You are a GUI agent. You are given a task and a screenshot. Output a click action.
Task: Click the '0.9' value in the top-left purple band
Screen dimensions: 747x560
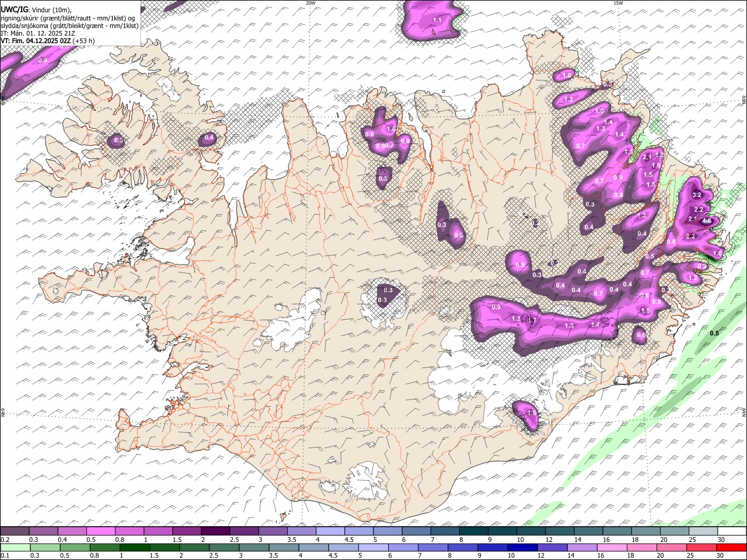tap(43, 60)
